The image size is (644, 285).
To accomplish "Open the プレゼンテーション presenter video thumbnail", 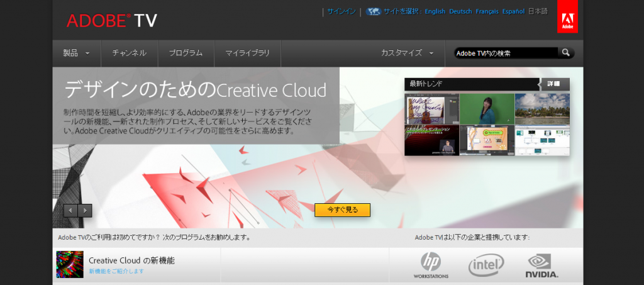I will 431,140.
